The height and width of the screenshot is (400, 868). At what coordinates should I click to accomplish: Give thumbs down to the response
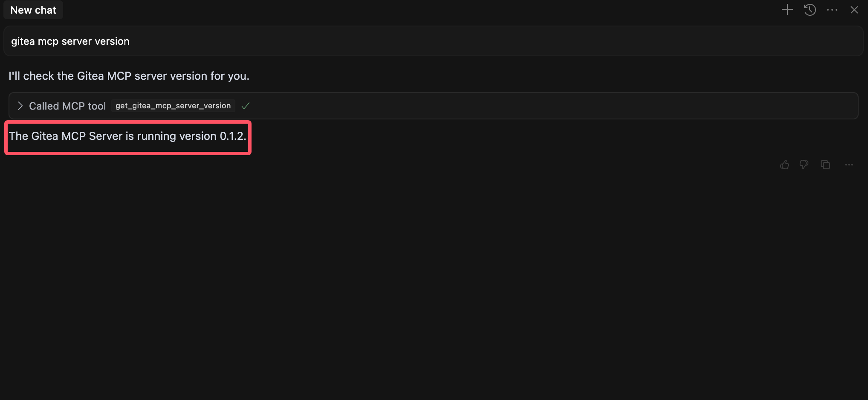(804, 165)
